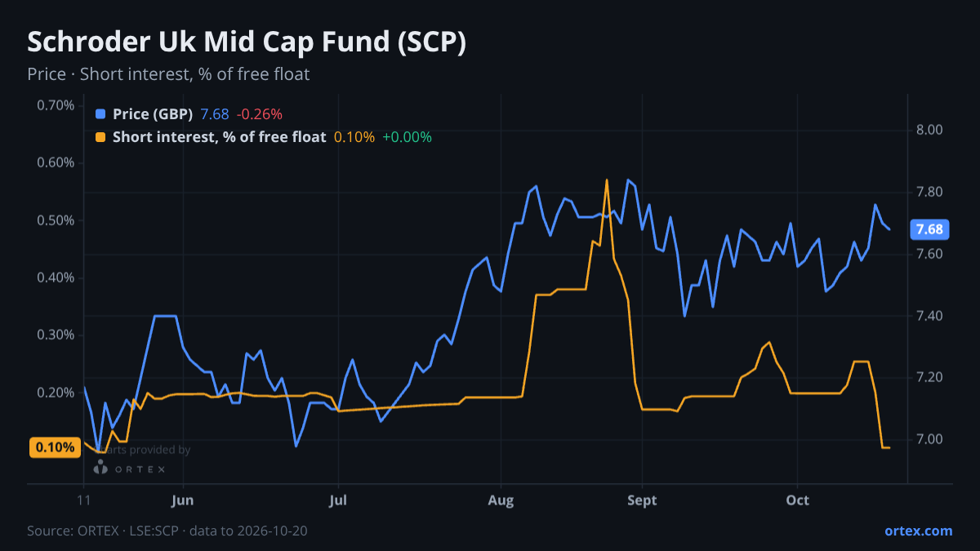
Task: Toggle the Short interest, % of free float legend
Action: pos(219,137)
